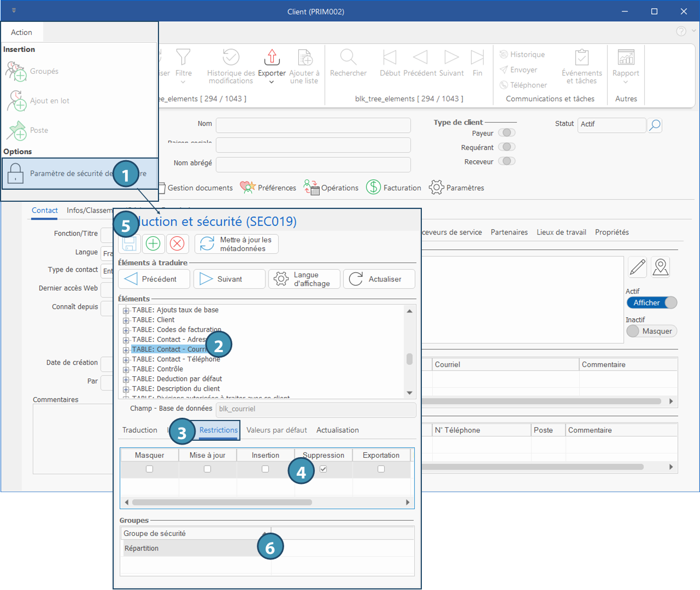
Task: Click the Actualiser button
Action: point(379,279)
